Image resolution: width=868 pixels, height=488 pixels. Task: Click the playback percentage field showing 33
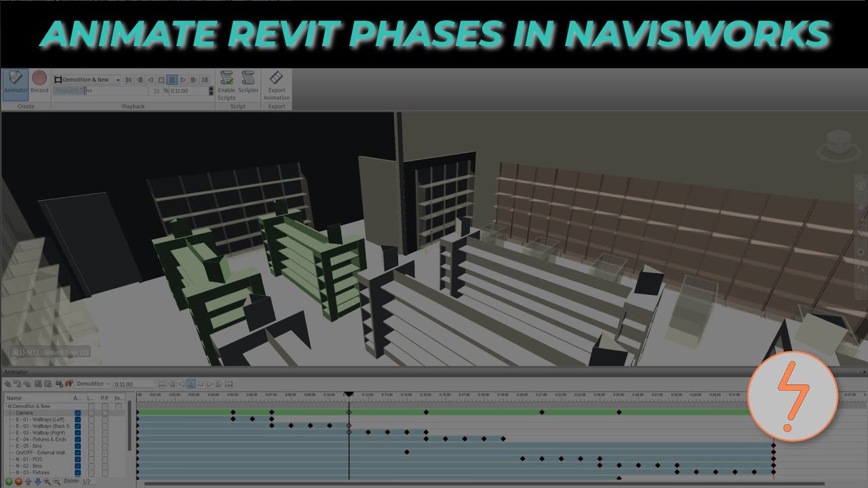(x=155, y=91)
